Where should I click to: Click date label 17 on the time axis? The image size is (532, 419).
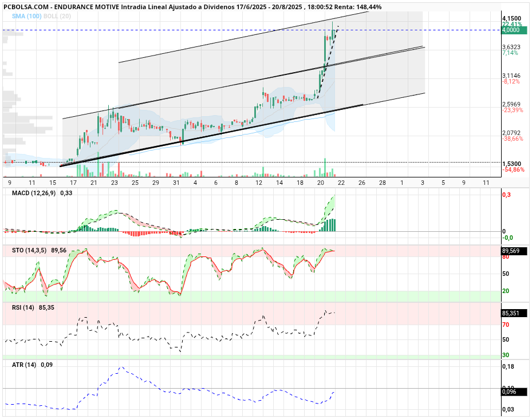73,183
